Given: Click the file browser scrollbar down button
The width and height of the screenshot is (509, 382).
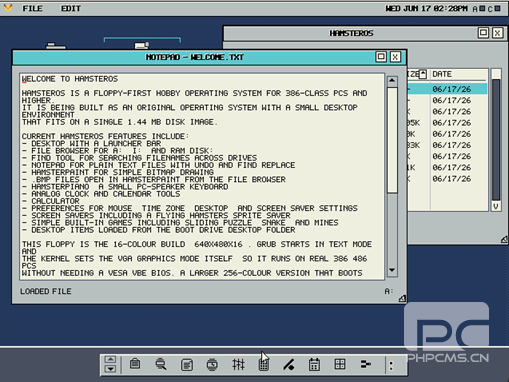Looking at the screenshot, I should [x=496, y=206].
